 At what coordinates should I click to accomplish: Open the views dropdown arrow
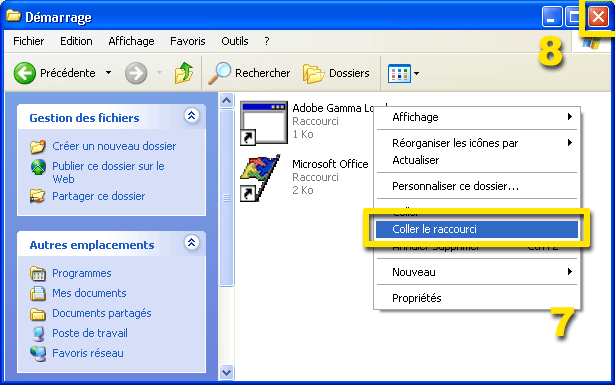[417, 73]
